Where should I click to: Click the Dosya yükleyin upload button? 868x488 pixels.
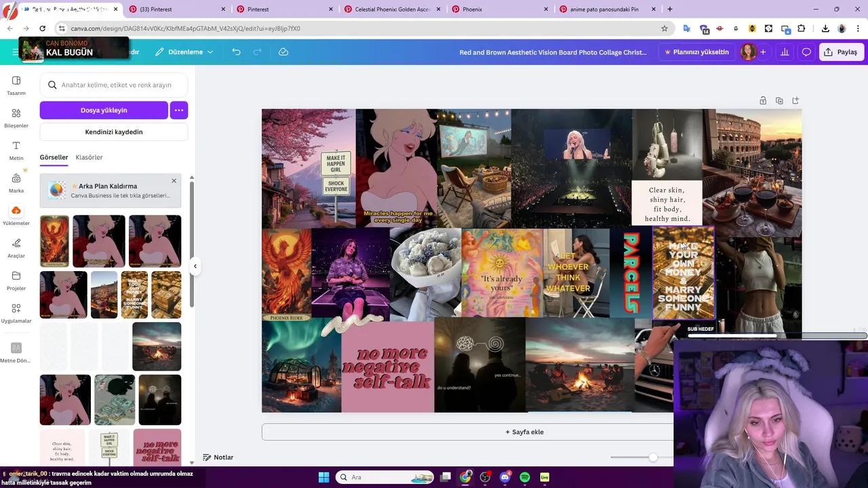point(104,110)
